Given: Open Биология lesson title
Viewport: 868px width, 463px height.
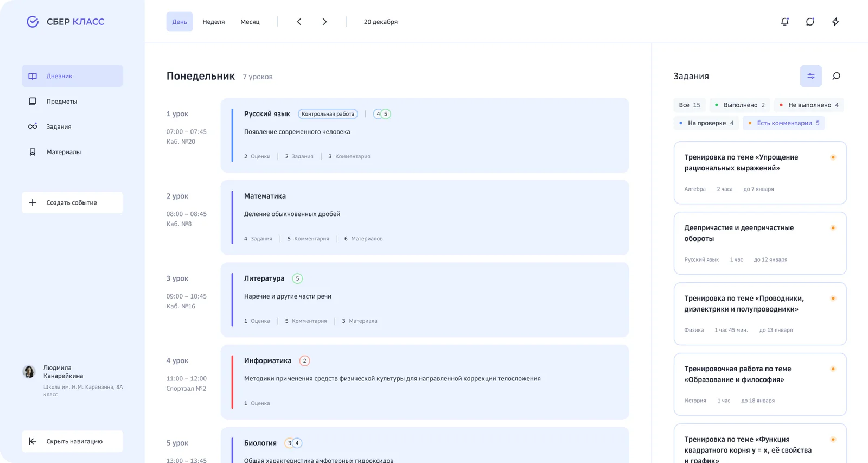Looking at the screenshot, I should coord(260,443).
